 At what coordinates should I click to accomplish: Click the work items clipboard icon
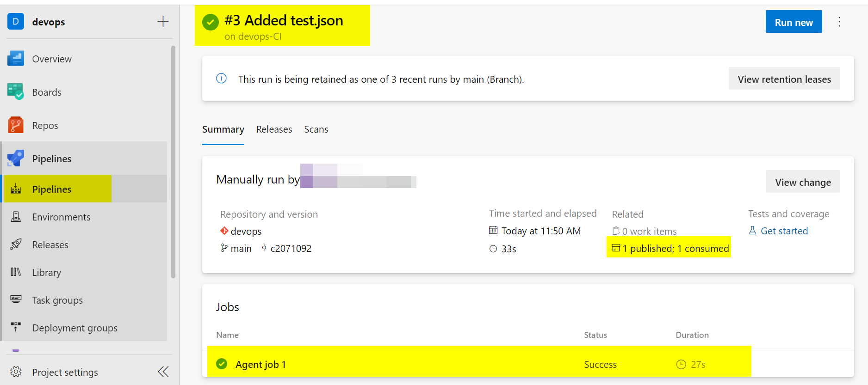click(x=616, y=231)
